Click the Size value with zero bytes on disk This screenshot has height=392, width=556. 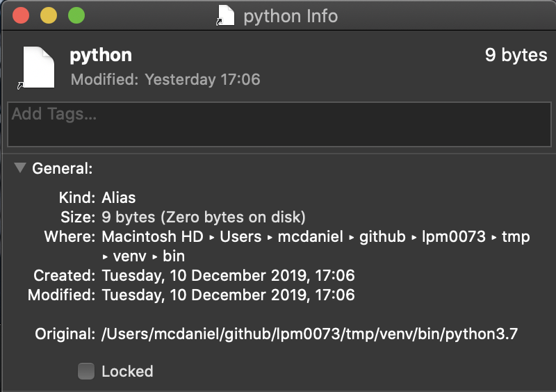coord(204,217)
